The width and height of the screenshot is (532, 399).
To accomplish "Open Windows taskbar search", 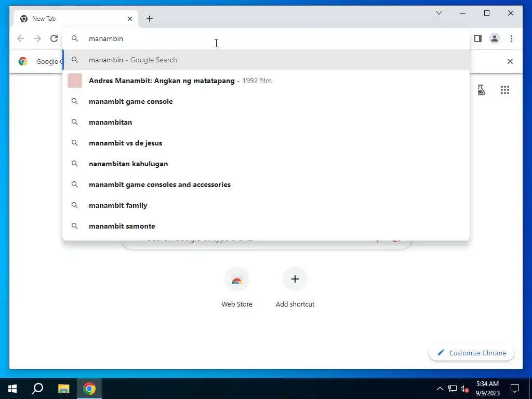I will pos(37,389).
